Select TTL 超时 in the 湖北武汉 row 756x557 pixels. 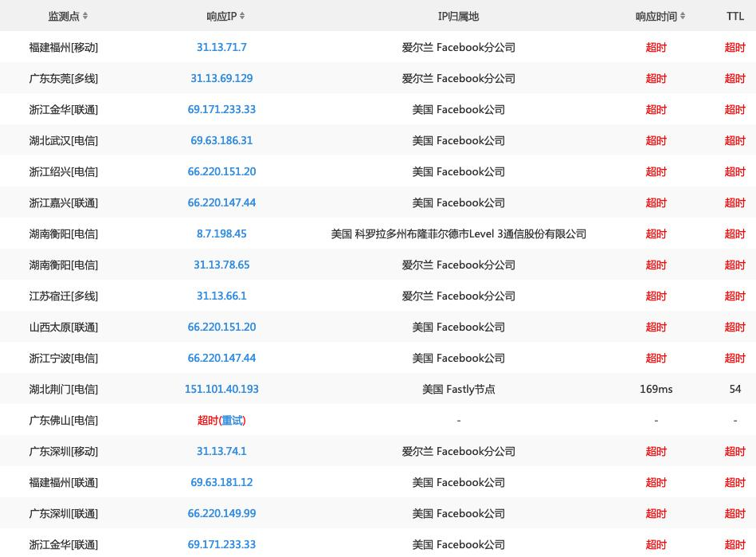734,140
